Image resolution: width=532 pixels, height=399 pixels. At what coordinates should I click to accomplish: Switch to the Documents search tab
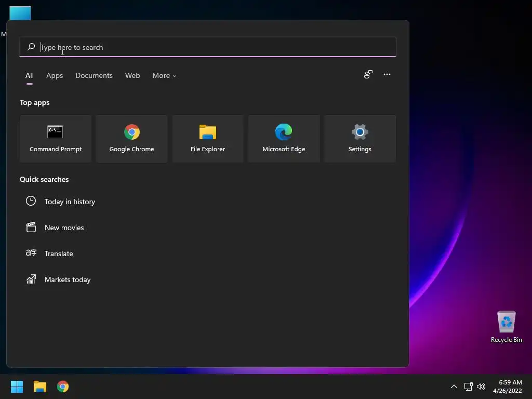94,75
